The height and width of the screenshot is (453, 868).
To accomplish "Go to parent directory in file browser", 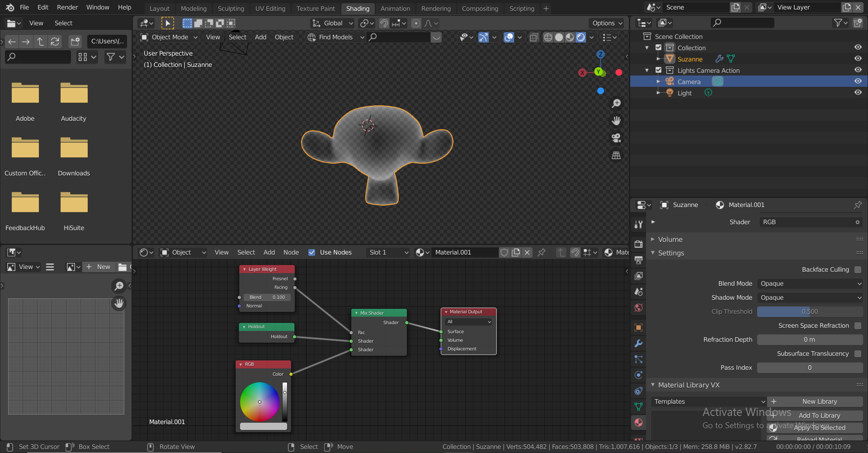I will pyautogui.click(x=40, y=42).
